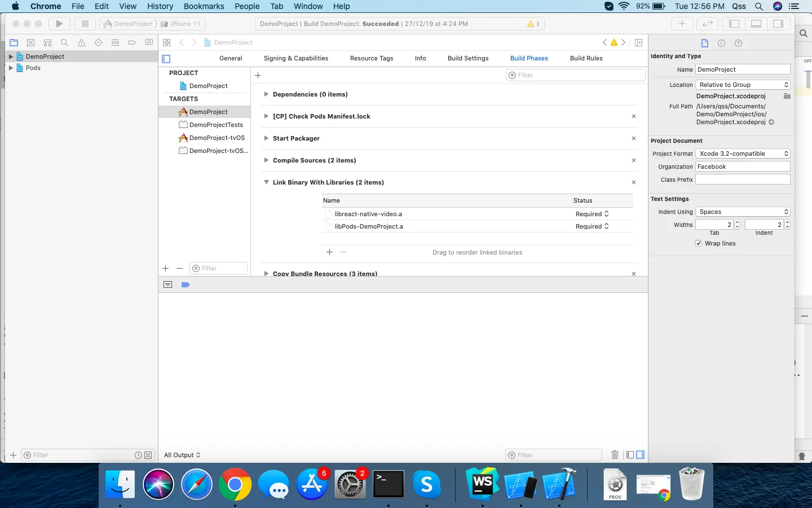Delete the Start Packager build phase
Image resolution: width=812 pixels, height=508 pixels.
634,138
